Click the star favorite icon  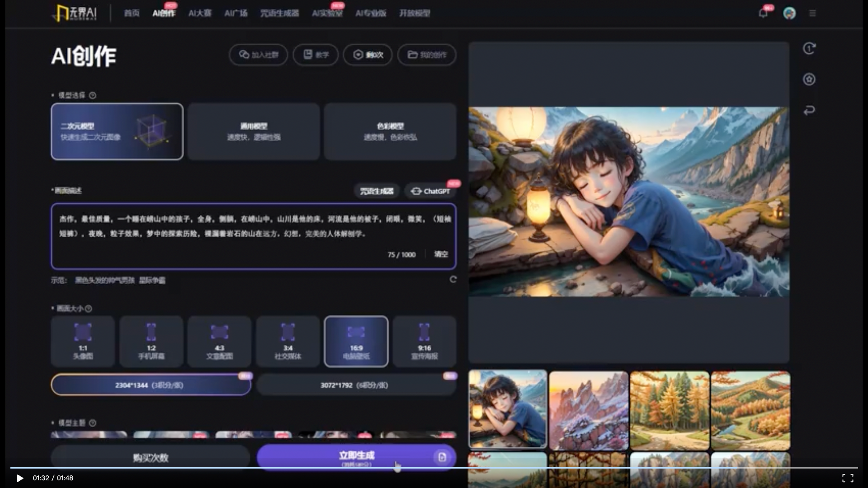[x=809, y=80]
